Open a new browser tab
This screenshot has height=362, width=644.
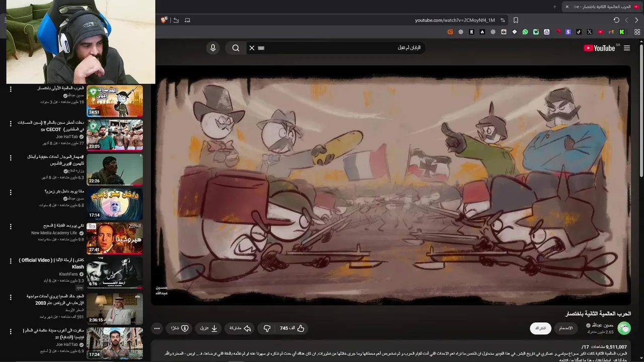[x=555, y=7]
